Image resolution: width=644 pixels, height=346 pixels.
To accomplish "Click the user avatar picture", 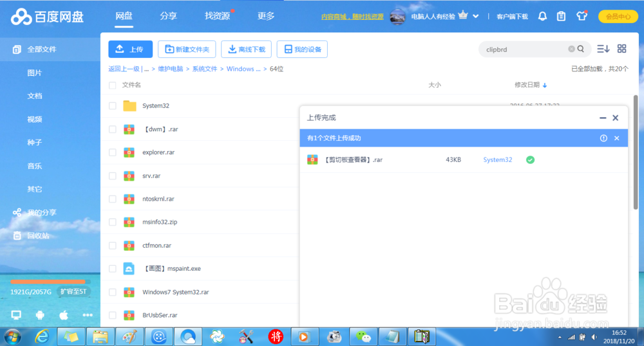I will 397,16.
